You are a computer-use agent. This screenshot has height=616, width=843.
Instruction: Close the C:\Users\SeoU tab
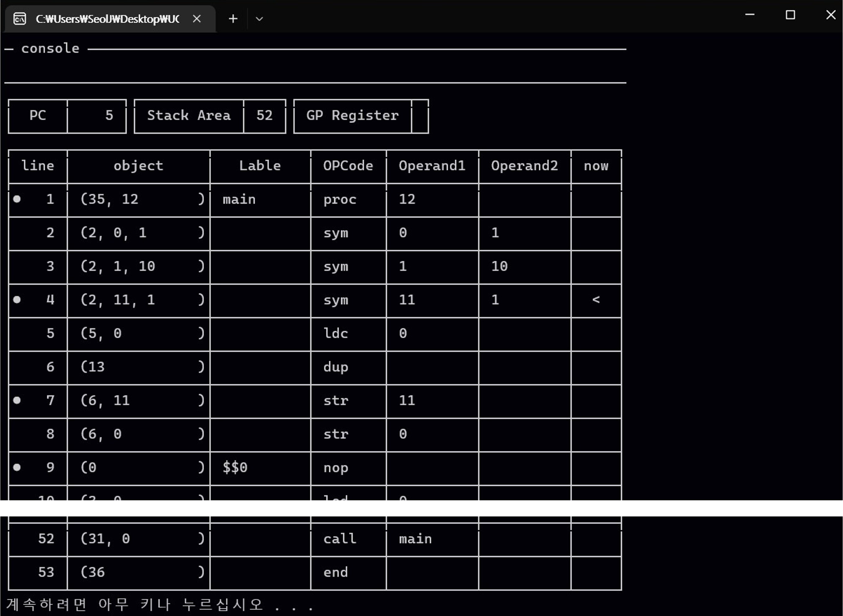(x=197, y=19)
